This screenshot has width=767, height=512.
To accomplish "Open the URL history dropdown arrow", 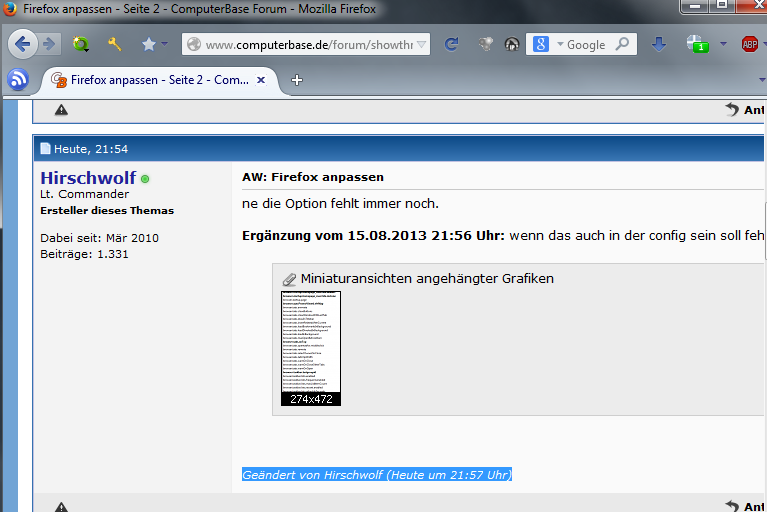I will 421,45.
